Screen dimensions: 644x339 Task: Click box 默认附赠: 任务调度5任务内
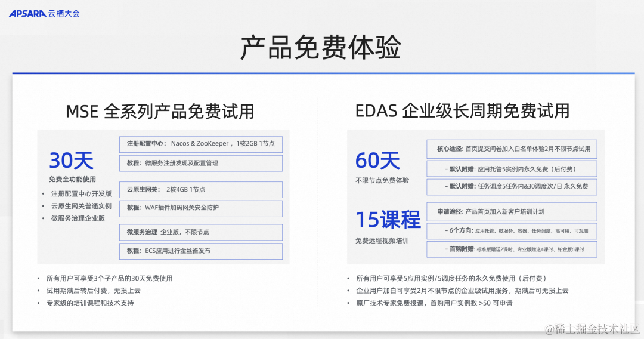click(512, 187)
